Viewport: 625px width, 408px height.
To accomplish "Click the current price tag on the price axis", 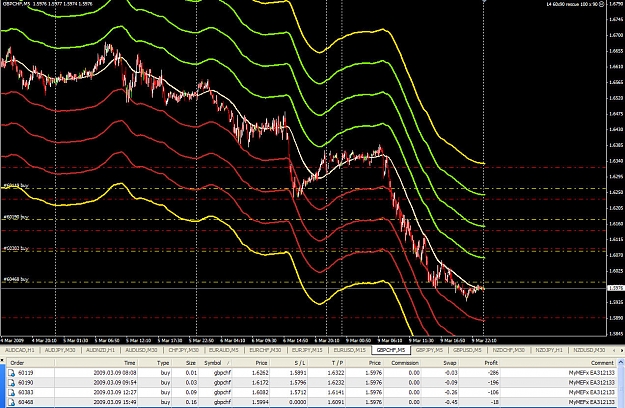I will (616, 288).
